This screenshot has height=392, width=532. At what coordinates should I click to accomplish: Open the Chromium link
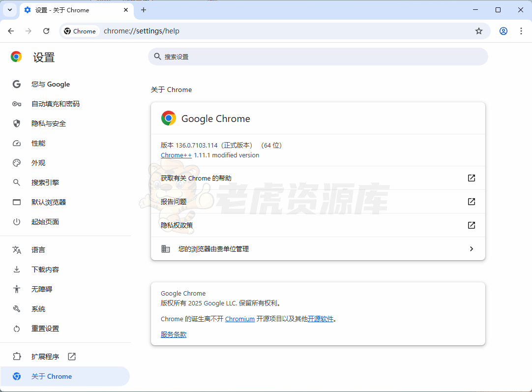click(x=240, y=319)
